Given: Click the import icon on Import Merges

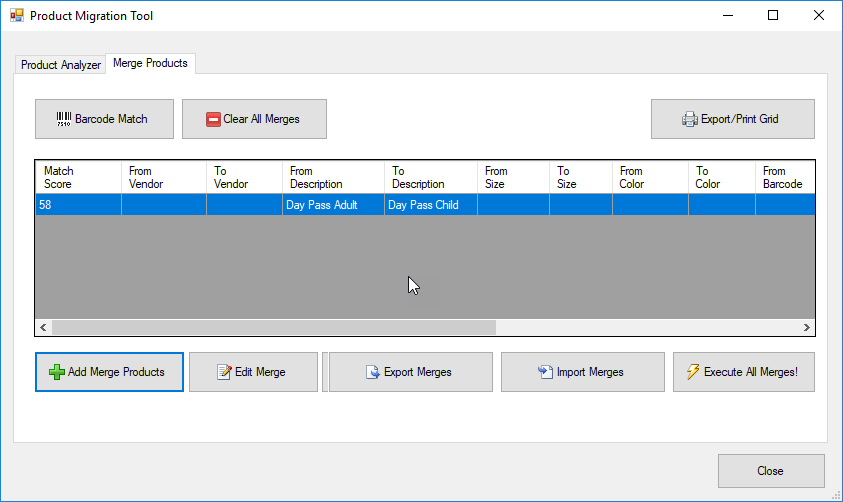Looking at the screenshot, I should (x=545, y=372).
